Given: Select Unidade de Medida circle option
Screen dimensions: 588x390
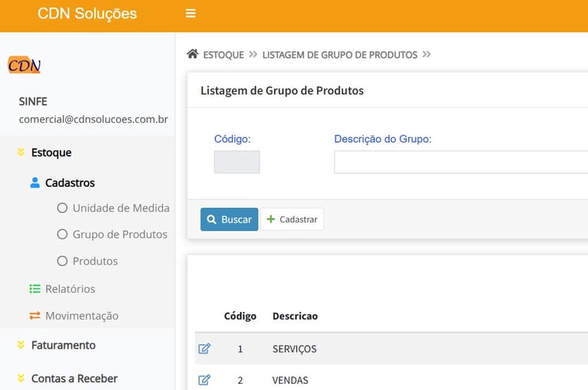Looking at the screenshot, I should (x=63, y=208).
